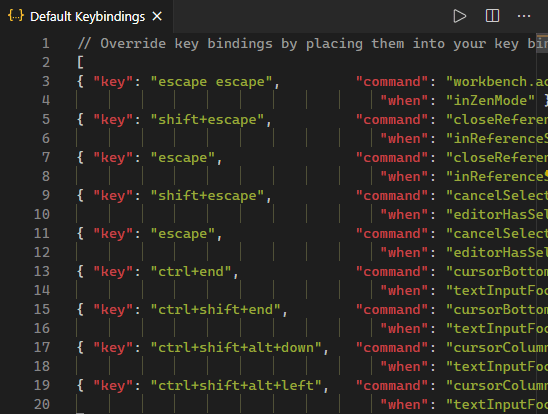Click line number 13 in gutter
Image resolution: width=548 pixels, height=414 pixels.
coord(42,271)
